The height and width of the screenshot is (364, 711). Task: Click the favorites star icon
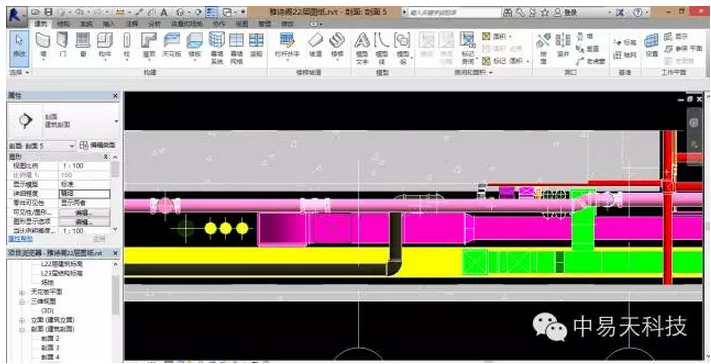[x=545, y=13]
